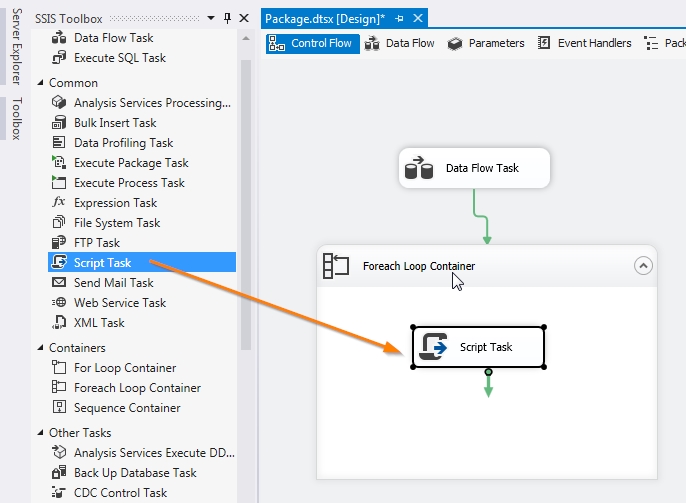Collapse the Common toolbox group
The width and height of the screenshot is (686, 503).
click(41, 83)
